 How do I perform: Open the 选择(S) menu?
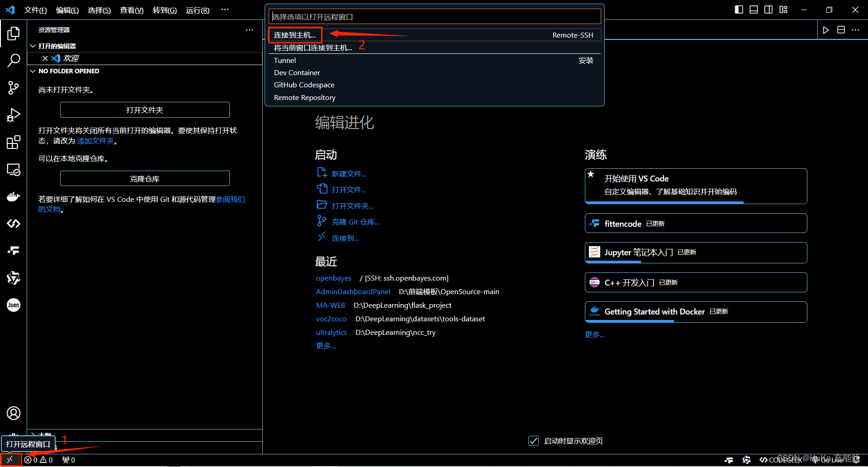coord(99,10)
